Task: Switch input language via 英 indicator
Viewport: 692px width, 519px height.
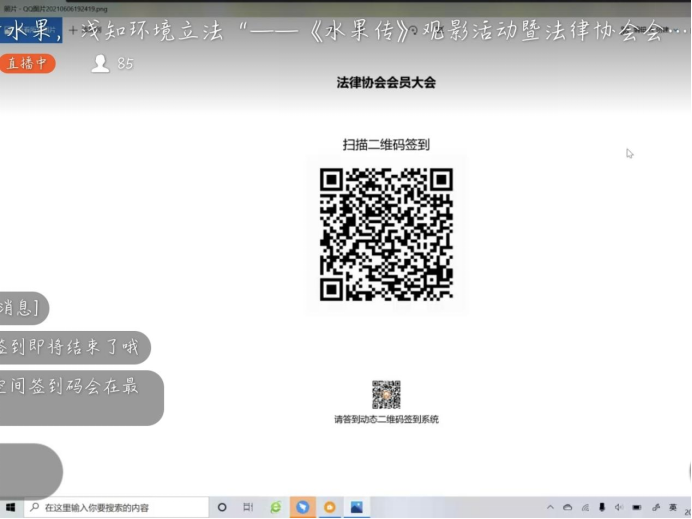Action: click(673, 508)
